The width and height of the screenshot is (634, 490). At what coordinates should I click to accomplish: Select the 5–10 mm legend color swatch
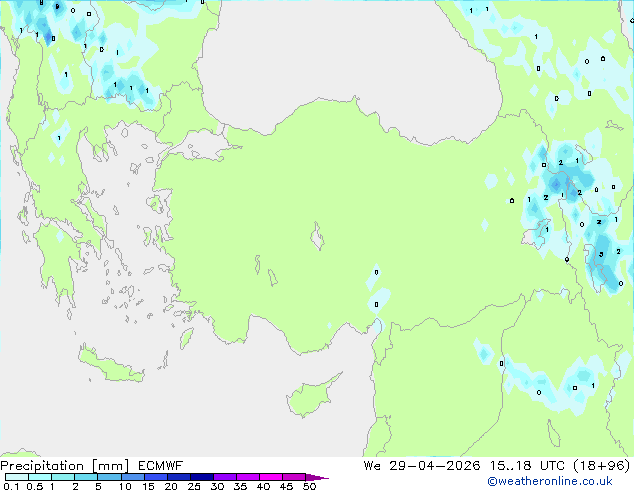tap(109, 477)
